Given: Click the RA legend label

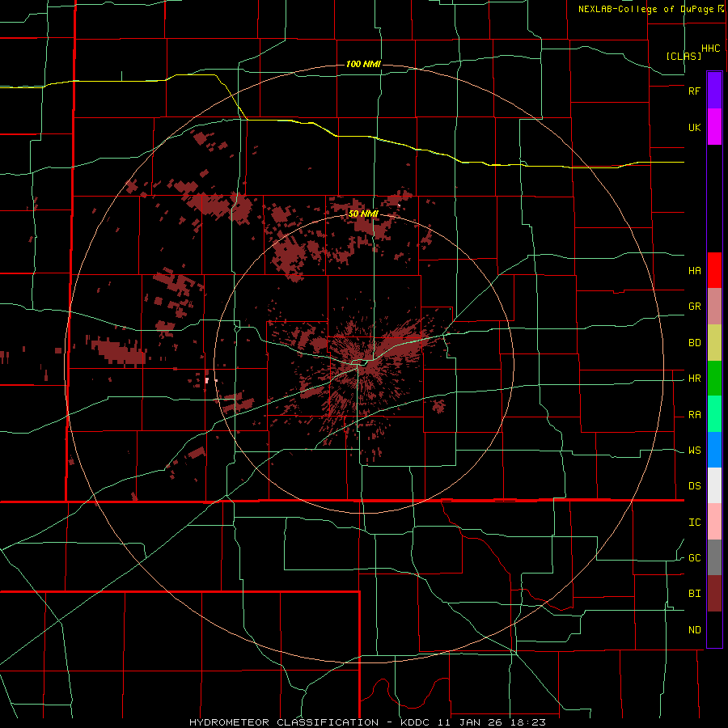Looking at the screenshot, I should coord(694,414).
